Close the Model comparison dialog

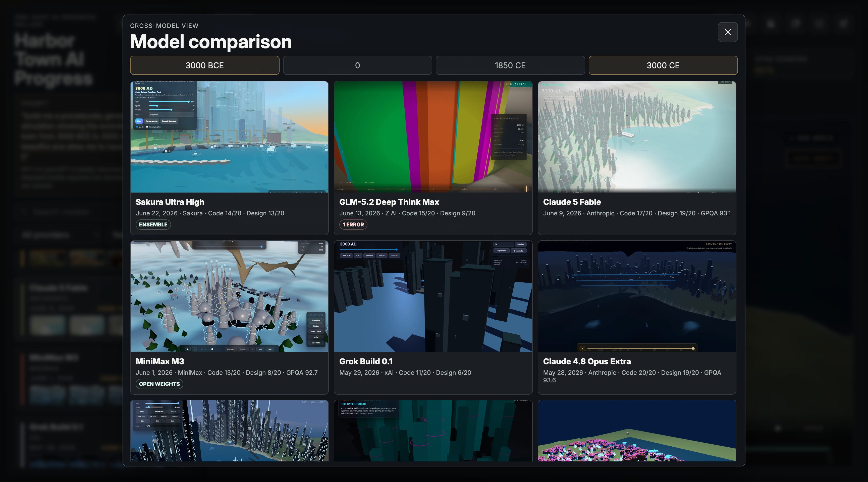tap(728, 32)
